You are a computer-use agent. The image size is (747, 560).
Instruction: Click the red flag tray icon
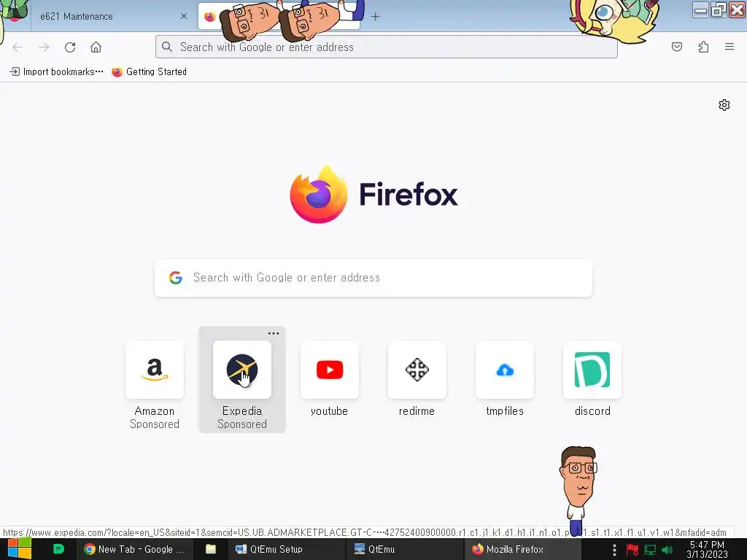(632, 550)
